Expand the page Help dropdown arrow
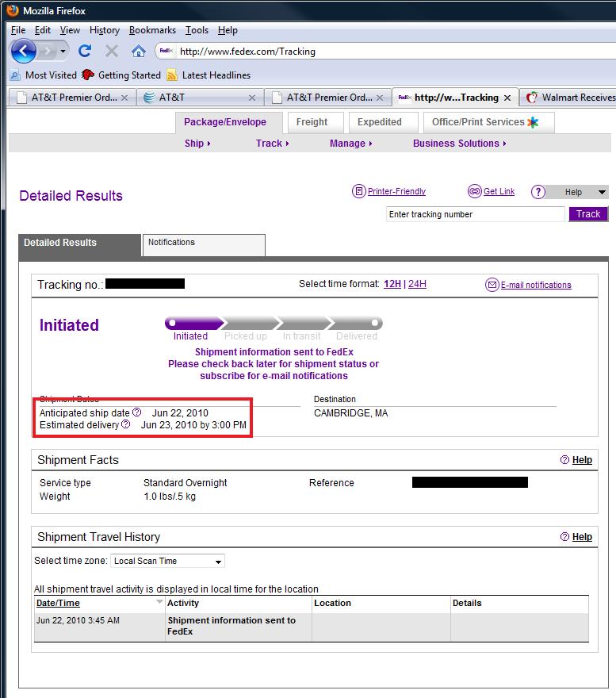The height and width of the screenshot is (698, 616). pos(602,192)
